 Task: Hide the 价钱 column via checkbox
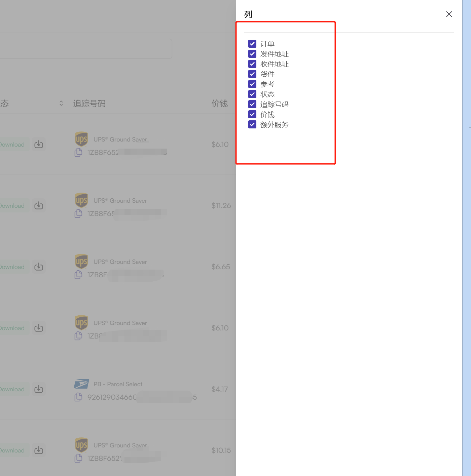252,114
